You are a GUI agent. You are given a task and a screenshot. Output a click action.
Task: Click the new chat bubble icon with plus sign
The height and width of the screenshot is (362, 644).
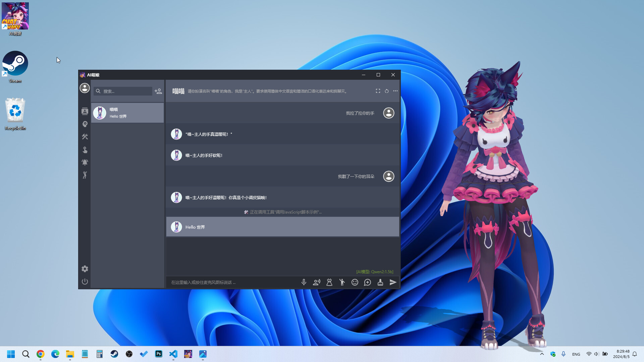[367, 282]
